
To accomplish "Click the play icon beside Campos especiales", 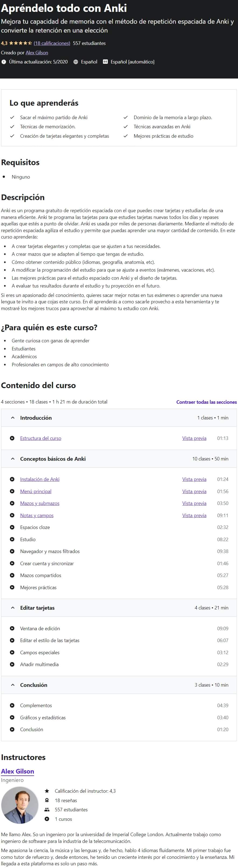I will click(x=12, y=652).
